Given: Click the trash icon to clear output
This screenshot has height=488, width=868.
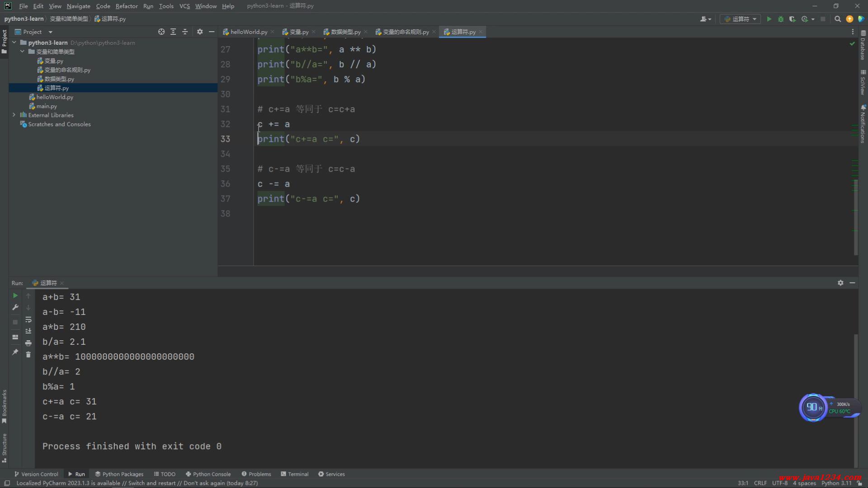Looking at the screenshot, I should 28,355.
